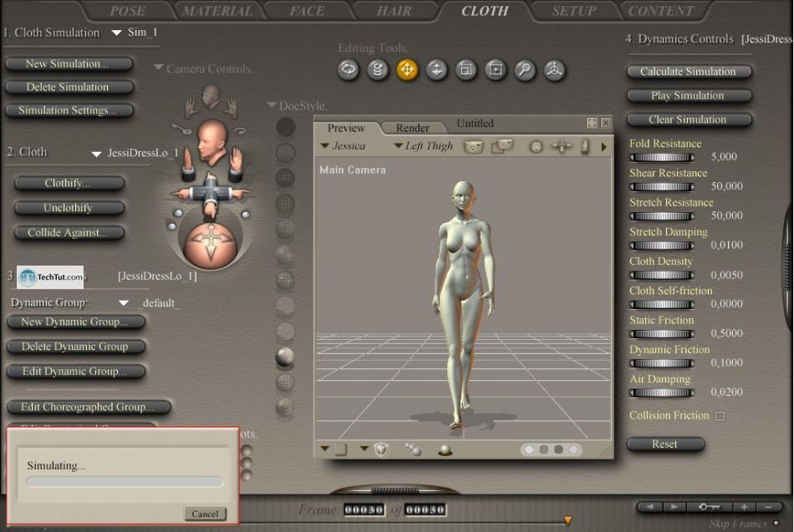
Task: Switch to the POSE room tab
Action: click(x=128, y=11)
